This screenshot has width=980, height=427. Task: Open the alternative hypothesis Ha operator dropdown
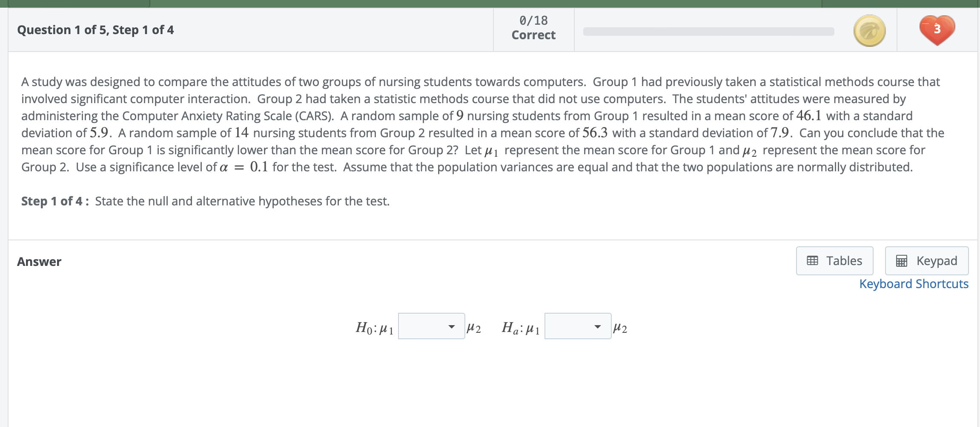click(578, 326)
